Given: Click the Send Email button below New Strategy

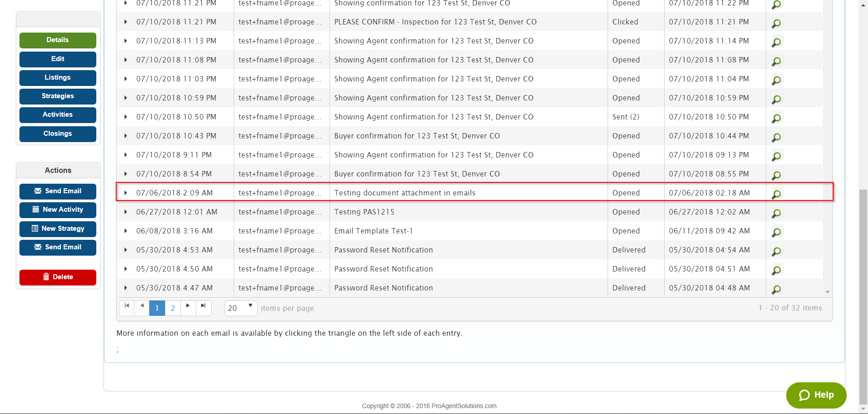Looking at the screenshot, I should click(58, 247).
